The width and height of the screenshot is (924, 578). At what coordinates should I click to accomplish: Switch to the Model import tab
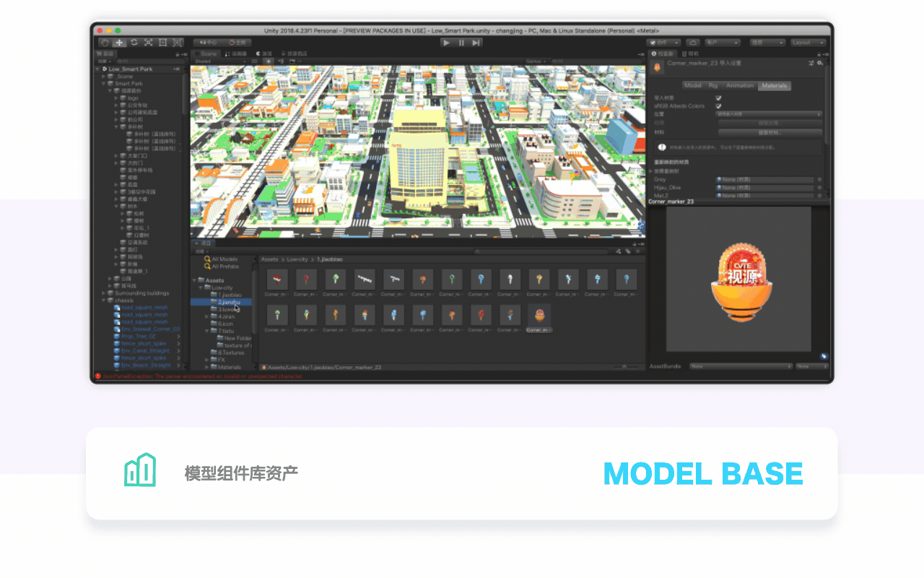click(x=693, y=85)
